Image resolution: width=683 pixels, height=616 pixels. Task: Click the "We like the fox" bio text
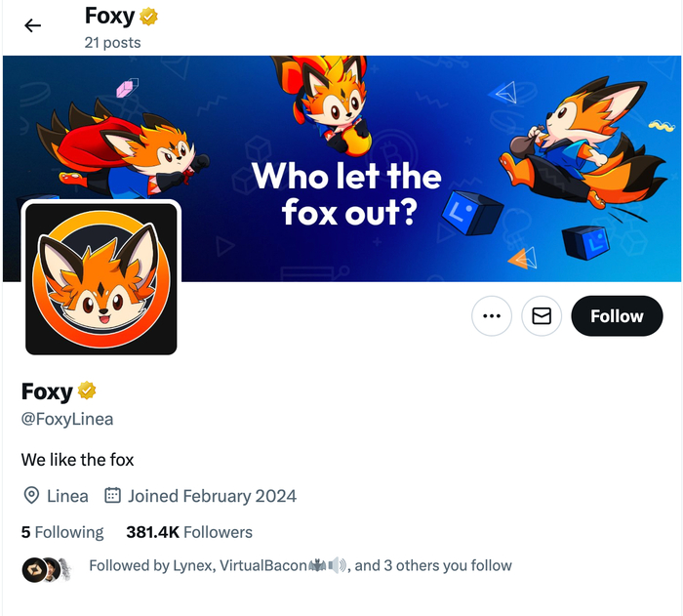click(78, 459)
